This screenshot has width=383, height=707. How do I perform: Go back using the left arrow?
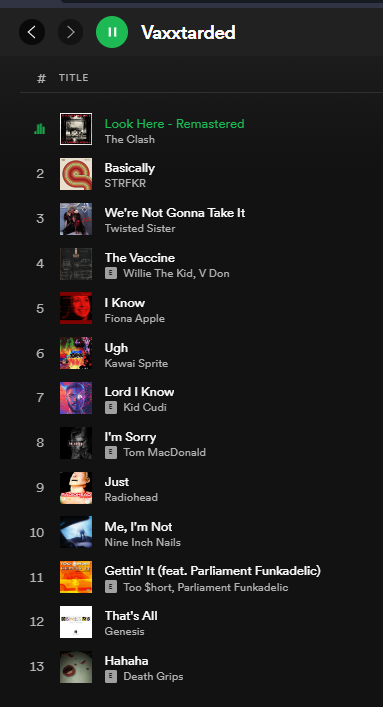tap(32, 32)
